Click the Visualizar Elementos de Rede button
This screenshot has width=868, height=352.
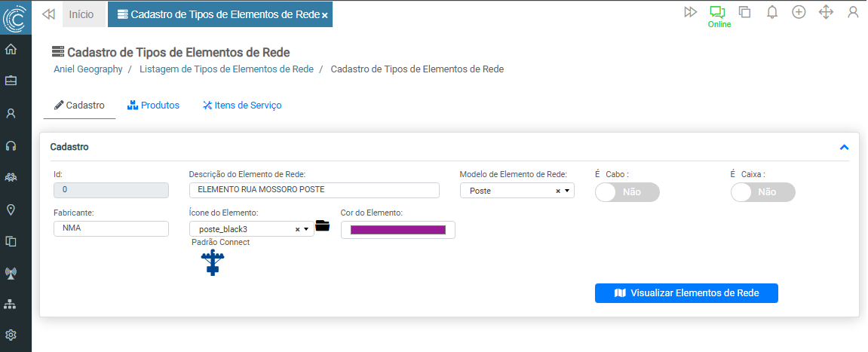686,293
